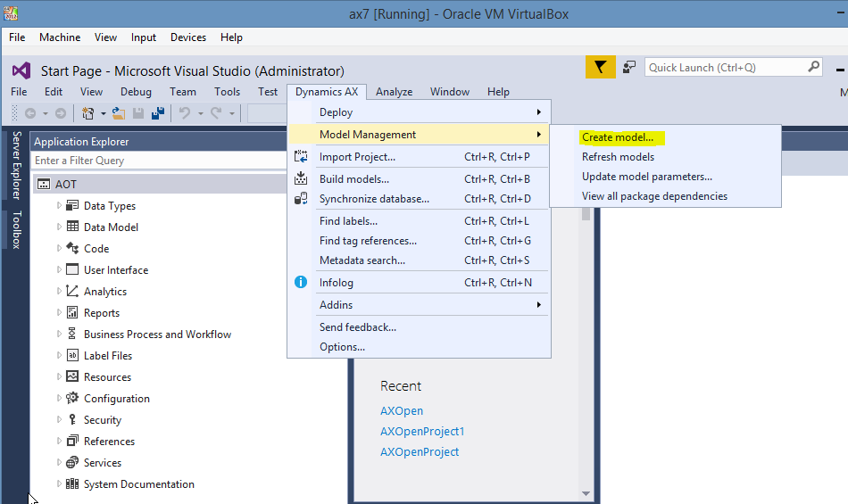Image resolution: width=848 pixels, height=504 pixels.
Task: Open the VirtualBox Machine menu
Action: pos(60,37)
